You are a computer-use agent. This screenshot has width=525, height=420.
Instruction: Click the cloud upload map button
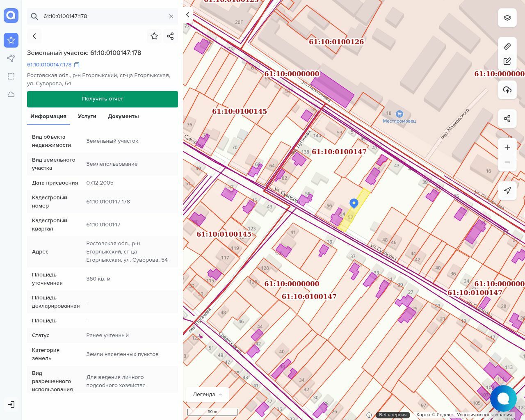(x=507, y=90)
